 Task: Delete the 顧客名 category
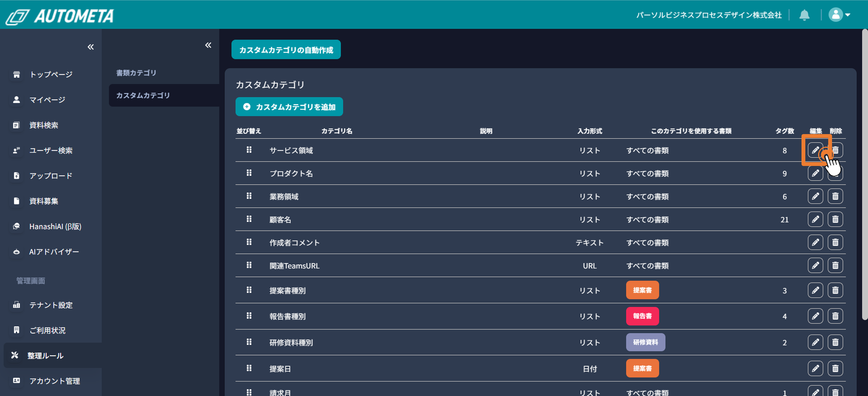(835, 219)
